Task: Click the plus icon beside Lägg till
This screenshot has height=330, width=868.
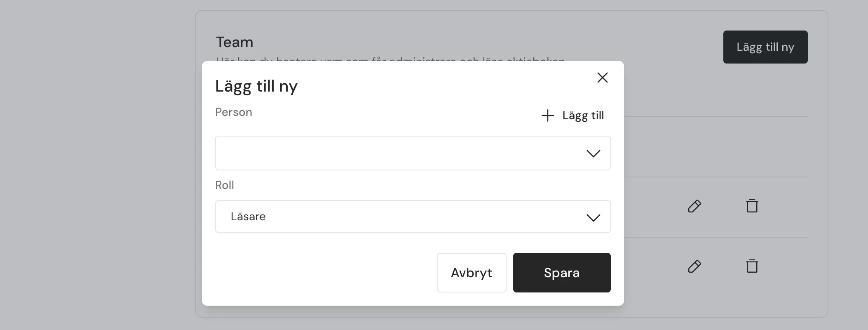Action: pos(547,115)
